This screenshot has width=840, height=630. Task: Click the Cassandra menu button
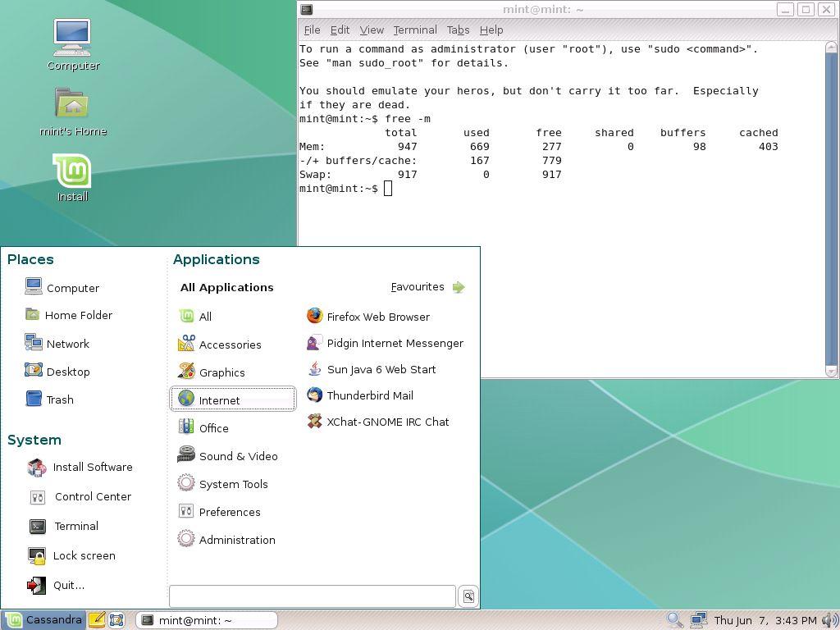click(x=44, y=620)
